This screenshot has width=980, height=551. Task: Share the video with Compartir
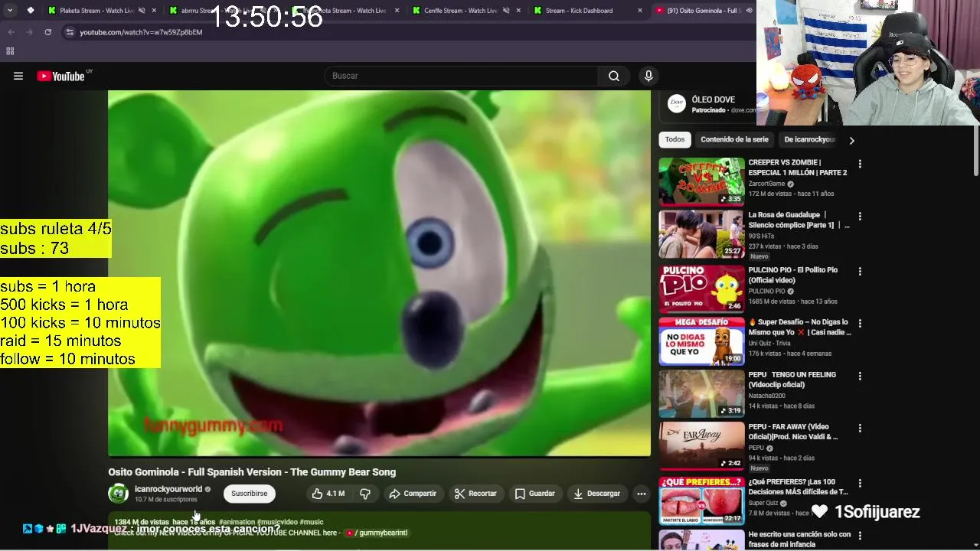413,494
